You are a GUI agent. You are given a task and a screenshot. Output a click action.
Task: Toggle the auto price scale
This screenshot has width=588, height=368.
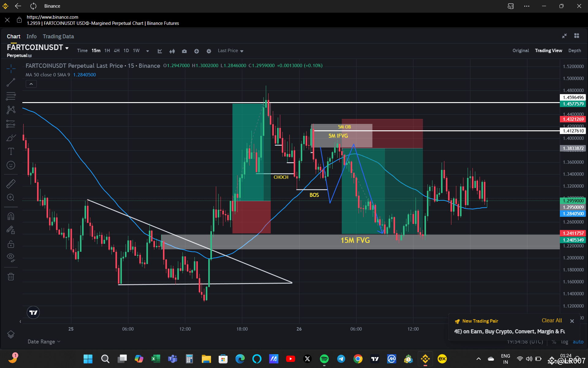coord(578,342)
